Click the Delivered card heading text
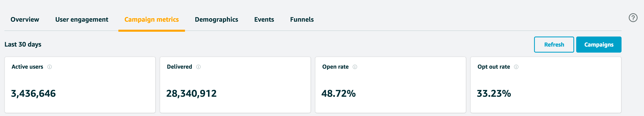Viewport: 644px width, 116px height. [179, 67]
